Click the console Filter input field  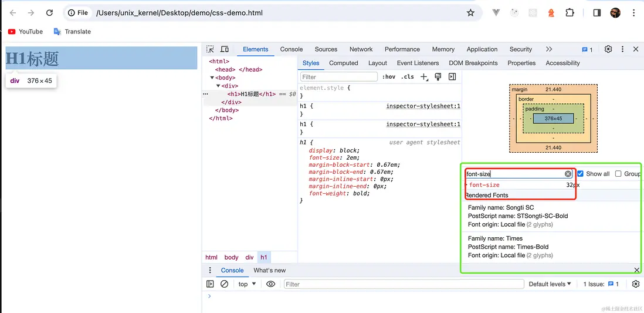[x=404, y=284]
